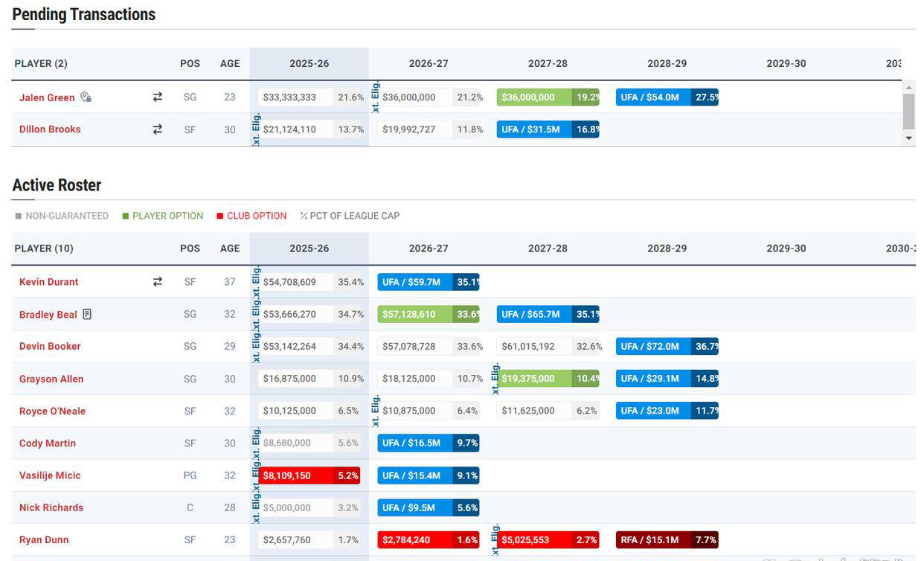Click Pending Transactions scrollbar up arrow
Viewport: 924px width, 561px height.
[908, 87]
